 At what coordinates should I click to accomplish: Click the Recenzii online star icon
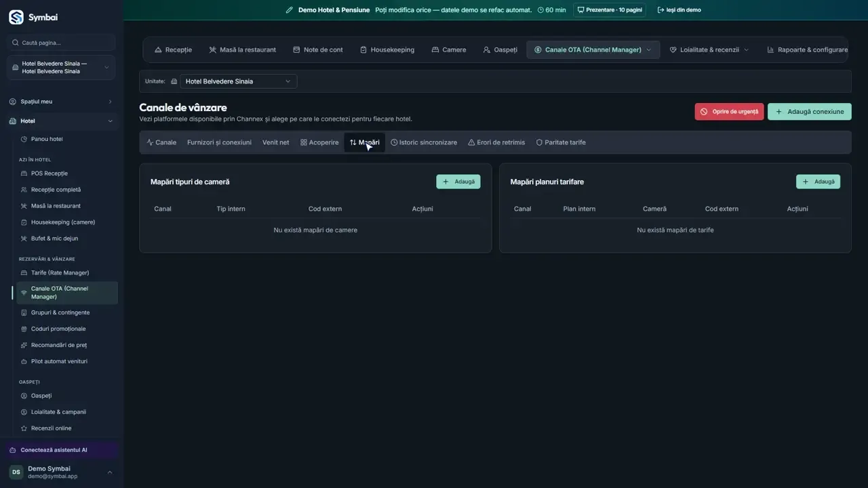[24, 428]
